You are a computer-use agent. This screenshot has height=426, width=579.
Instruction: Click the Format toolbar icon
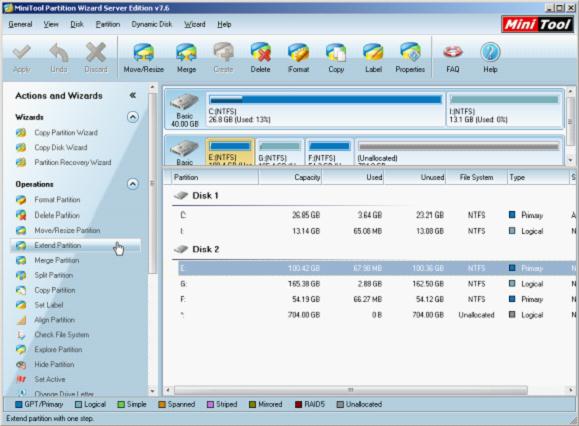click(x=298, y=58)
